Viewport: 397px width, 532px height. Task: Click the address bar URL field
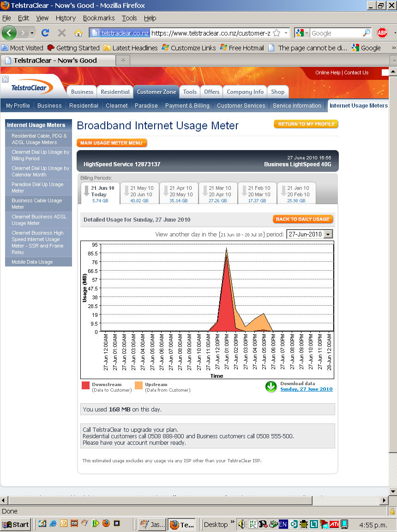click(x=210, y=33)
